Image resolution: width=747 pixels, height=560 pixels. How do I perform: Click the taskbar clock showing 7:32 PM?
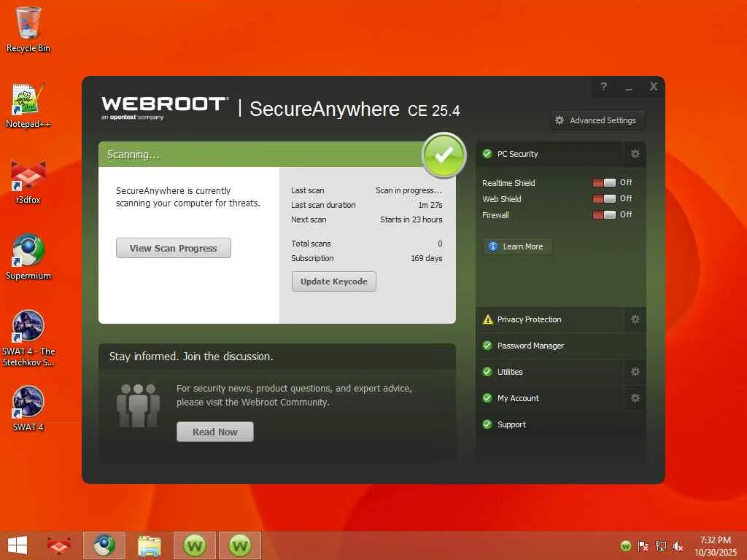pos(715,545)
